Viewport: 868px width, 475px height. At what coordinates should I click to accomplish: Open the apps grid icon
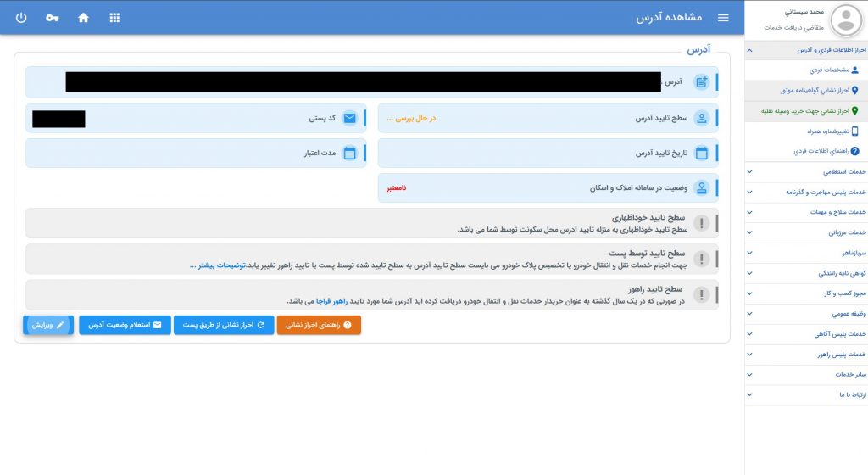114,18
